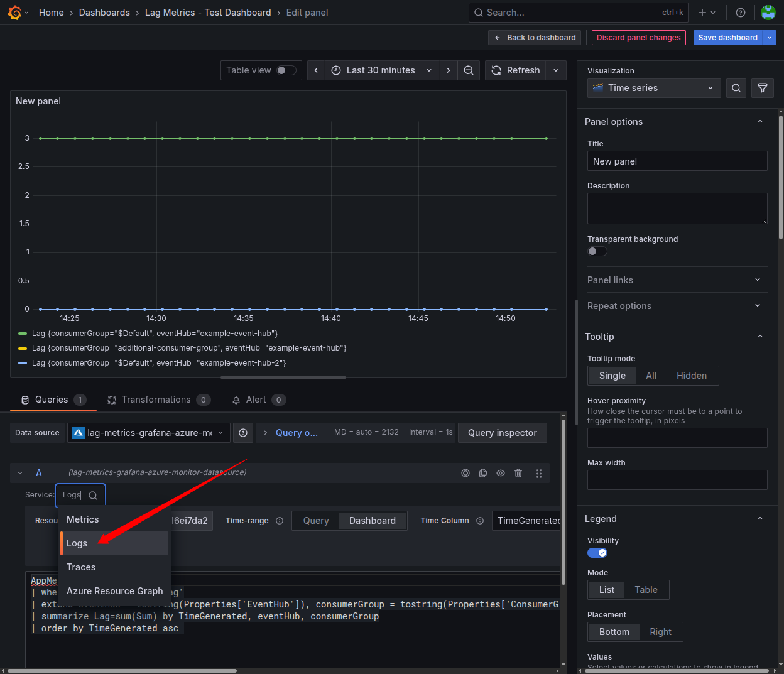
Task: Select legend mode List
Action: [x=607, y=590]
